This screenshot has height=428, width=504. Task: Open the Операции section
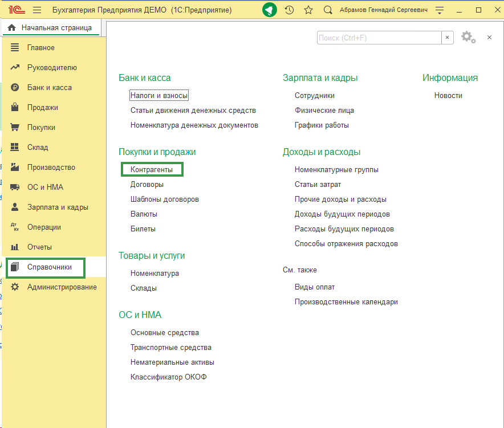(44, 227)
